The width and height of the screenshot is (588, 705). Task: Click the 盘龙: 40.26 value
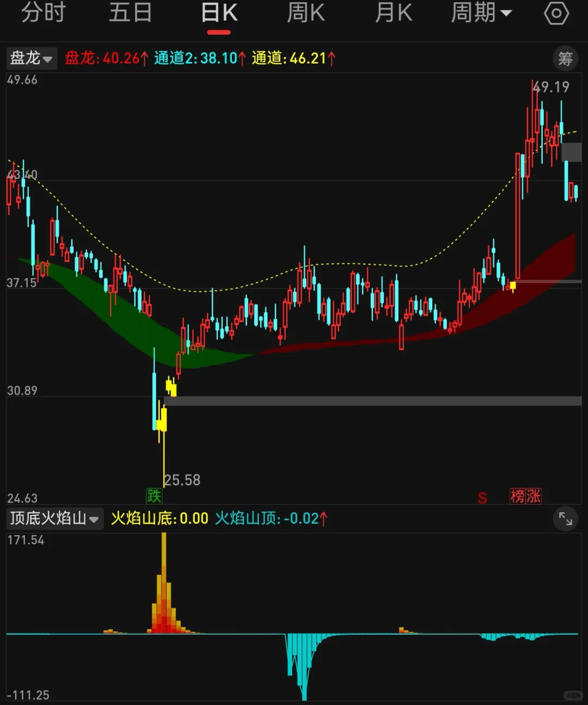(x=107, y=58)
